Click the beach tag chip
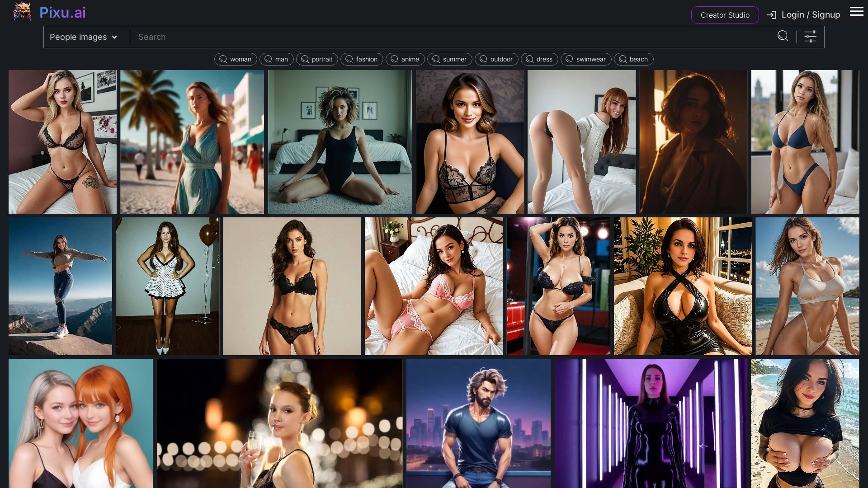Screen dimensions: 868x488 [633, 59]
